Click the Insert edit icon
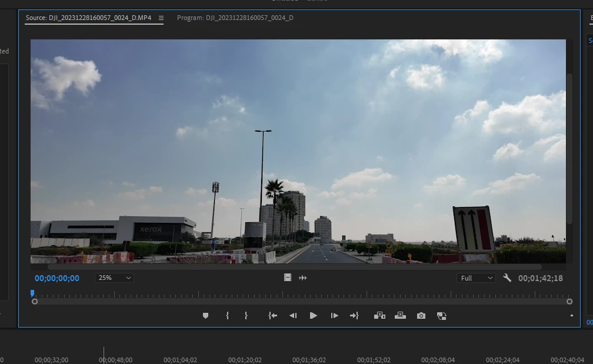593x364 pixels. coord(379,316)
